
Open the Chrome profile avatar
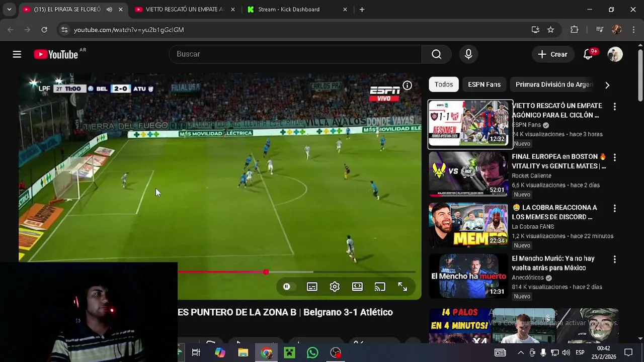616,30
